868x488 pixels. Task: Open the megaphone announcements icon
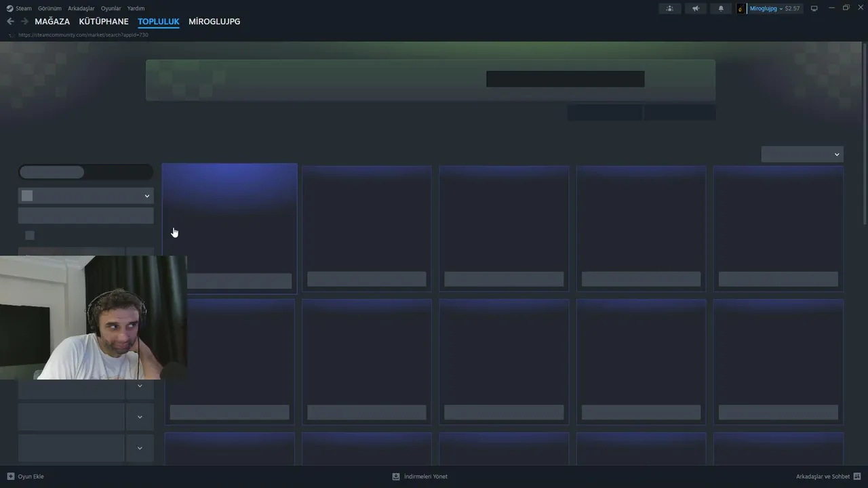coord(696,9)
